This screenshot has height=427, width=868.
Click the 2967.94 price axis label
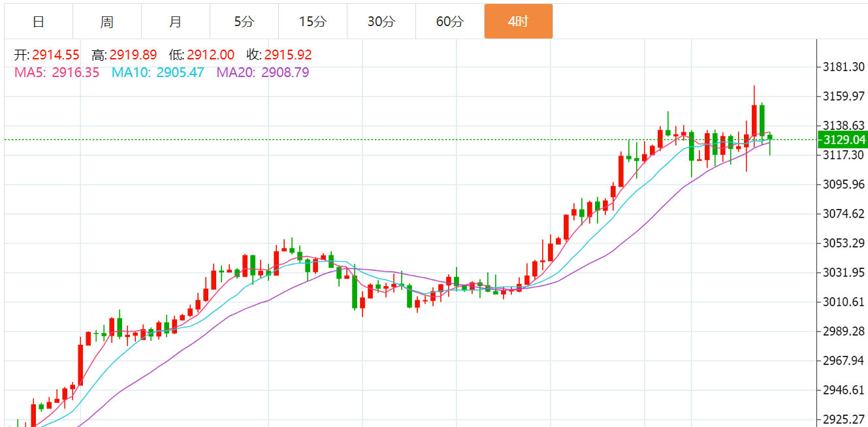tap(844, 360)
